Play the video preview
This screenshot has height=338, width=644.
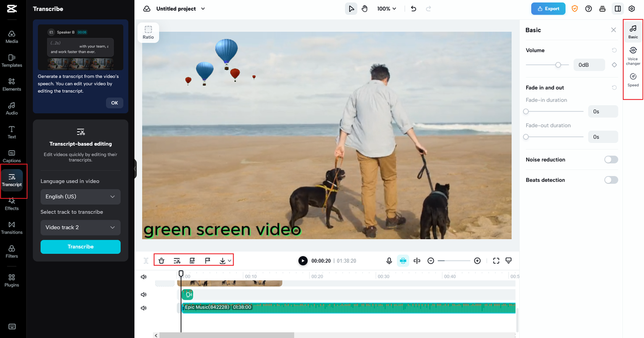303,261
